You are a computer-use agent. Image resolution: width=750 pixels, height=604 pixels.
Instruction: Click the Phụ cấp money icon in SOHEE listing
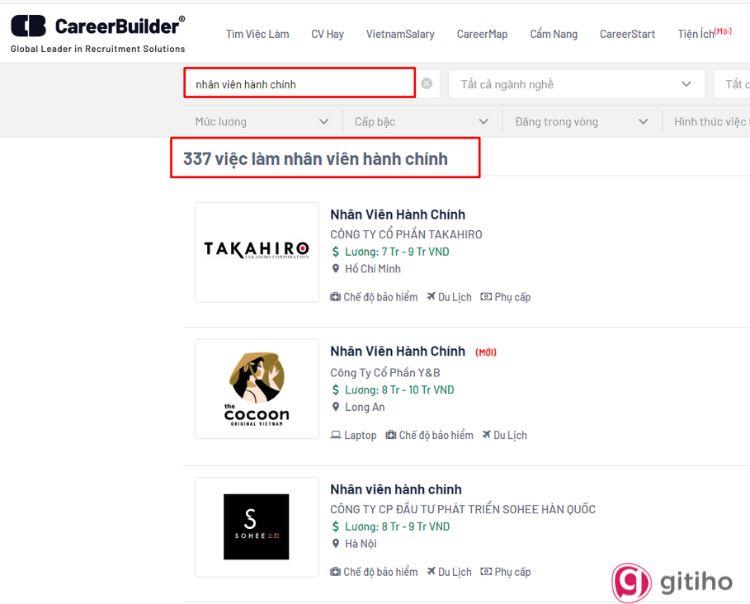(486, 571)
